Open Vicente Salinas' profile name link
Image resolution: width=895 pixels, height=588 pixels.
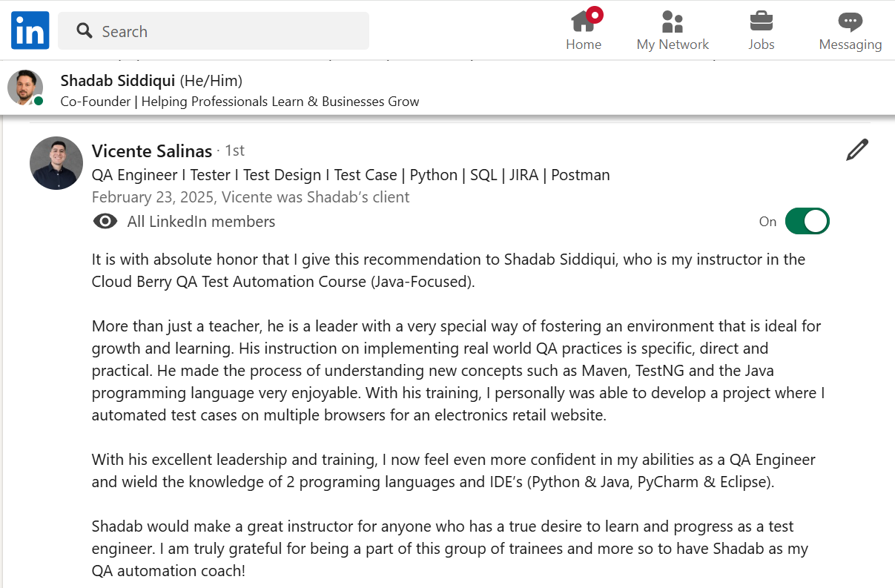tap(152, 151)
